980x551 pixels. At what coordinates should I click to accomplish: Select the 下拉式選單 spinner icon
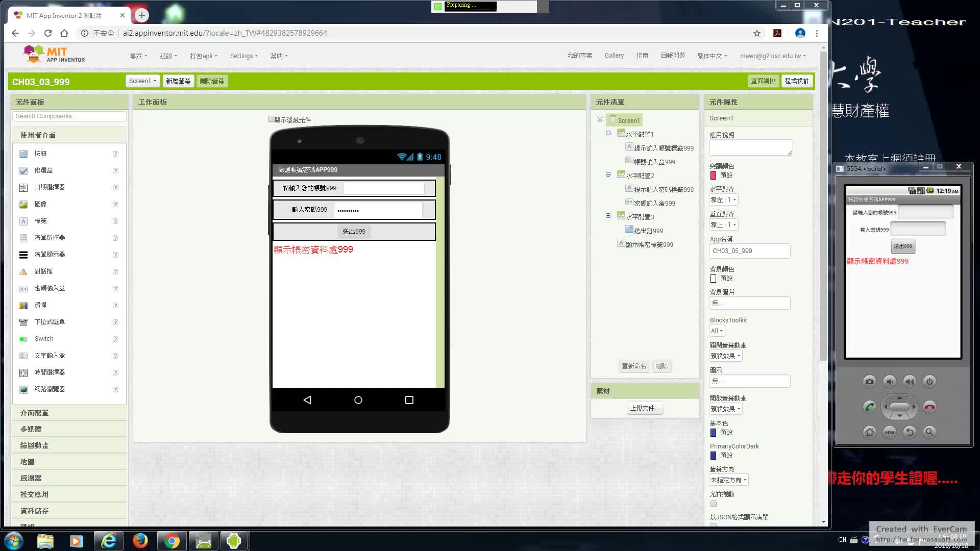23,322
